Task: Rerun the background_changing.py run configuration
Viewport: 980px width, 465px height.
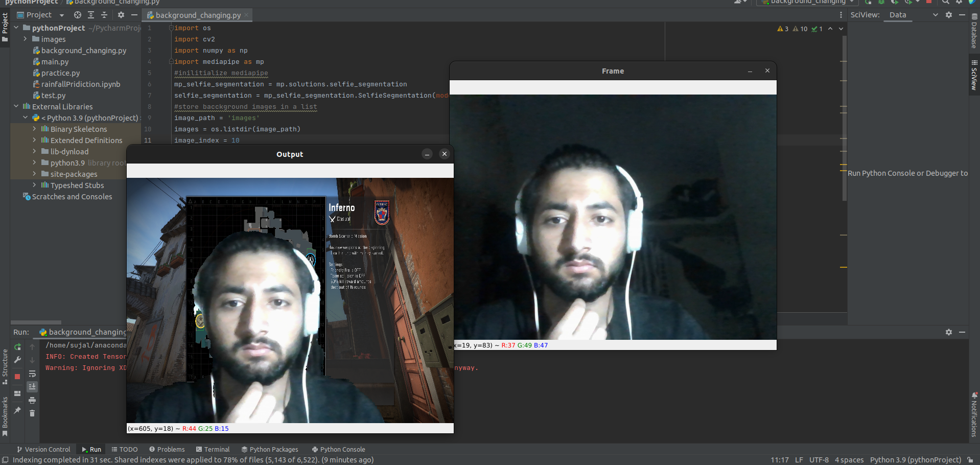Action: click(17, 347)
